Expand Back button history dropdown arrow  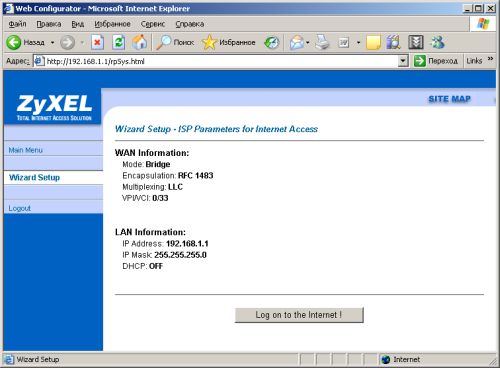52,43
